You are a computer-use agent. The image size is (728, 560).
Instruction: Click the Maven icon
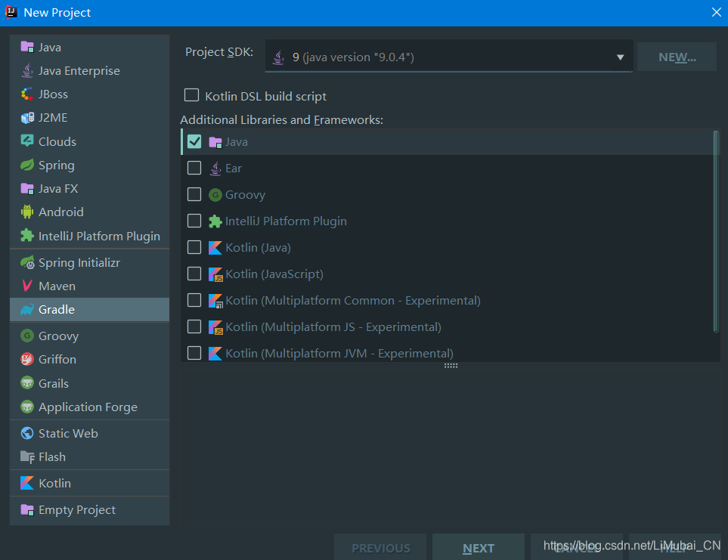click(27, 286)
